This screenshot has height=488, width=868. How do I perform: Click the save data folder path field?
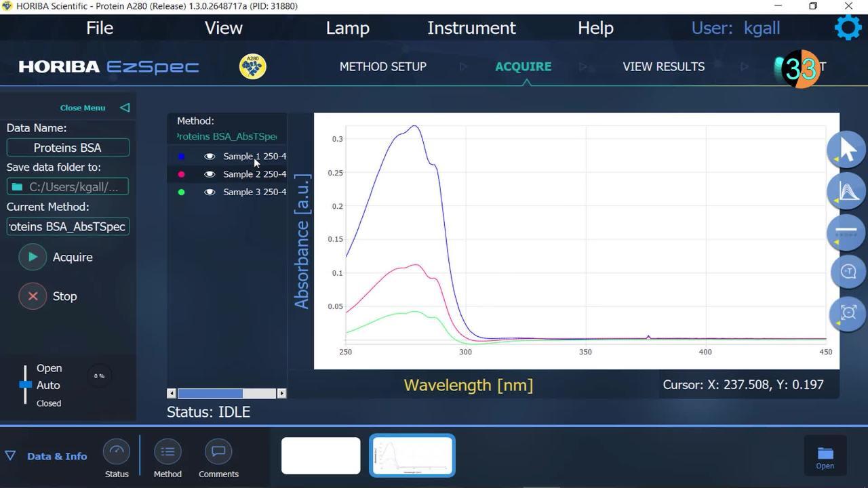point(68,187)
